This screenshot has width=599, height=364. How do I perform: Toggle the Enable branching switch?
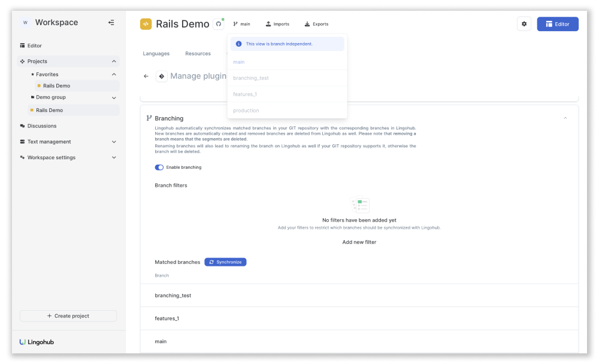(x=159, y=167)
